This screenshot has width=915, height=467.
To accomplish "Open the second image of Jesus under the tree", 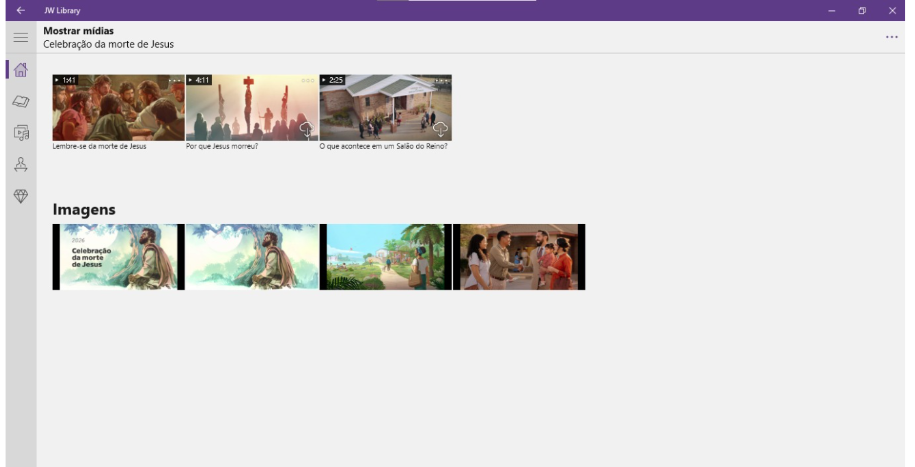I will tap(252, 257).
